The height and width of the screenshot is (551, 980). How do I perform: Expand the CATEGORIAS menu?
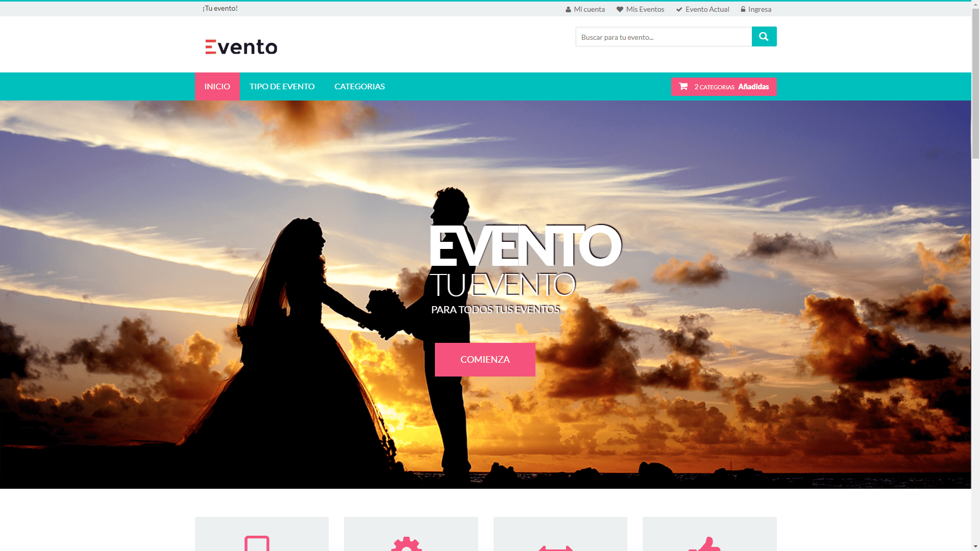[x=359, y=86]
